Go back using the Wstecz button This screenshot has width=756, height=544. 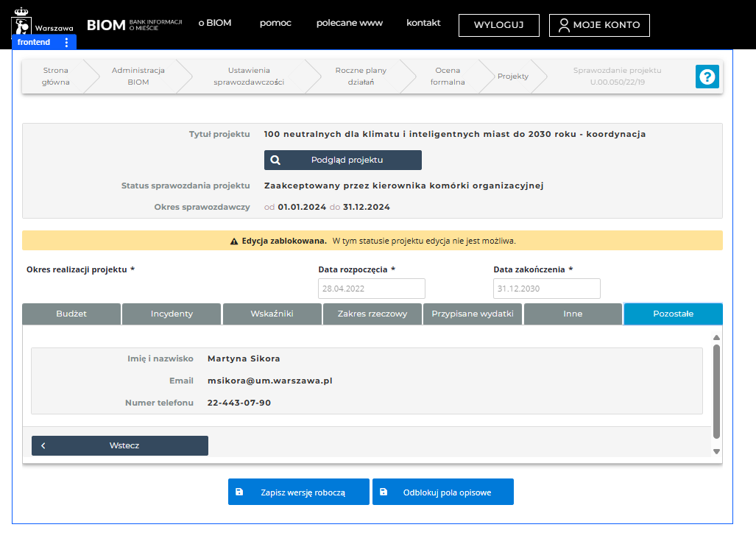119,445
